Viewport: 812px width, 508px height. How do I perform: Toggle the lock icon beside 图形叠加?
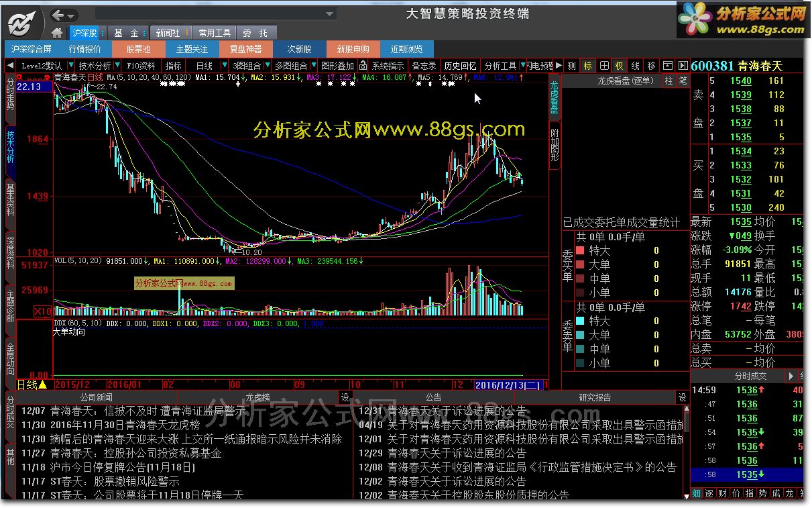pyautogui.click(x=363, y=66)
